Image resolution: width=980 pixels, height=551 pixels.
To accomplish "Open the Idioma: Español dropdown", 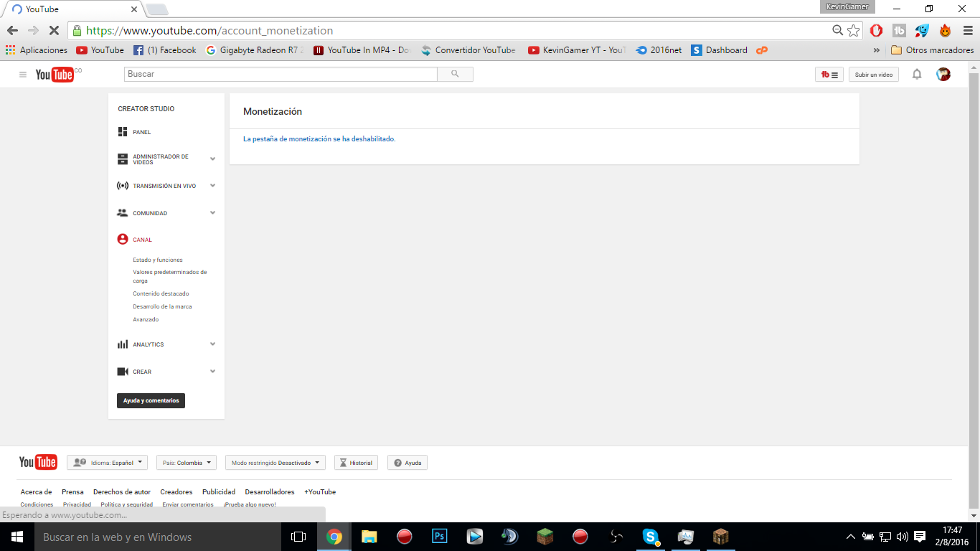I will 107,463.
